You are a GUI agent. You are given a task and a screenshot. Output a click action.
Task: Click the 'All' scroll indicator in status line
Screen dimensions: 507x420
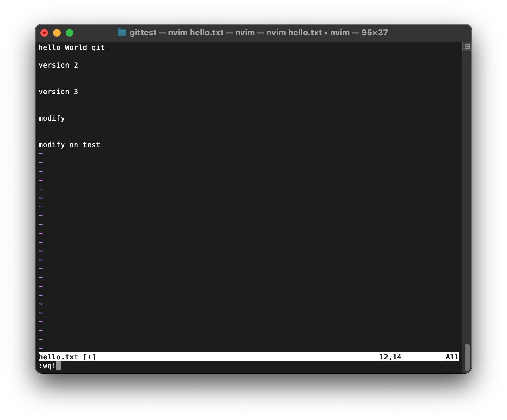click(x=452, y=357)
